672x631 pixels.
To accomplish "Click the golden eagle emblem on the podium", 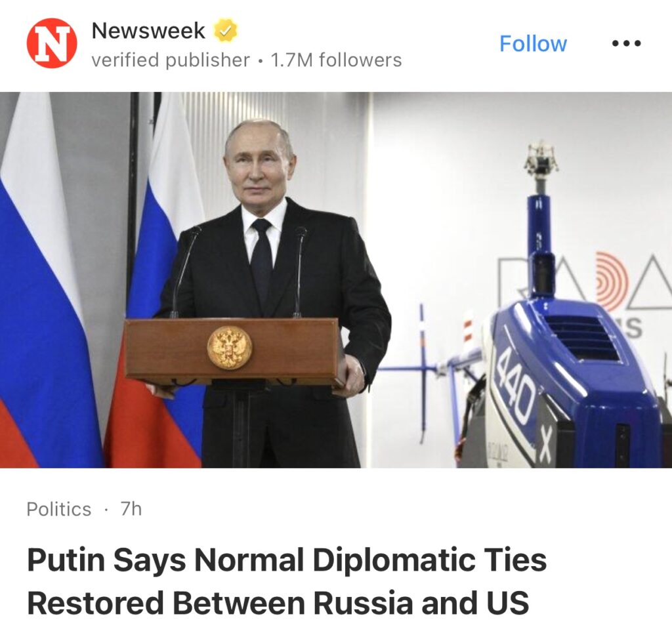I will pyautogui.click(x=230, y=348).
